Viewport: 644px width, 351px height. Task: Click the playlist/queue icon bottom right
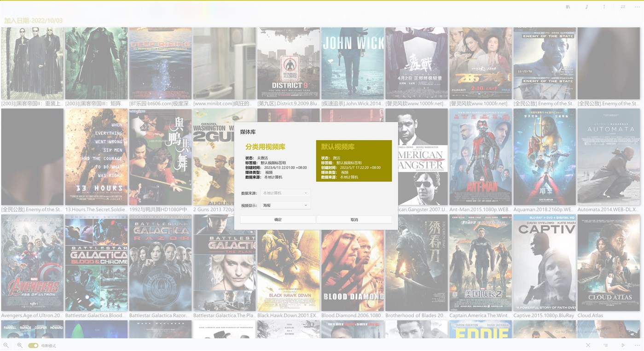[x=605, y=345]
